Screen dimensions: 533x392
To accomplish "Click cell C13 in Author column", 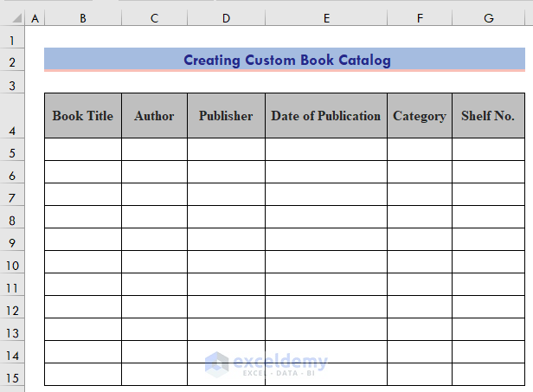I will [154, 330].
